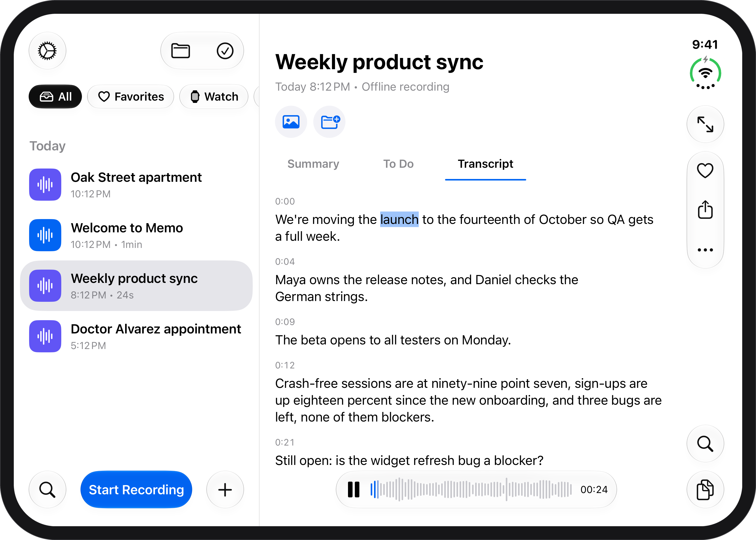Tap the plus button to add memo
Image resolution: width=756 pixels, height=540 pixels.
point(225,489)
